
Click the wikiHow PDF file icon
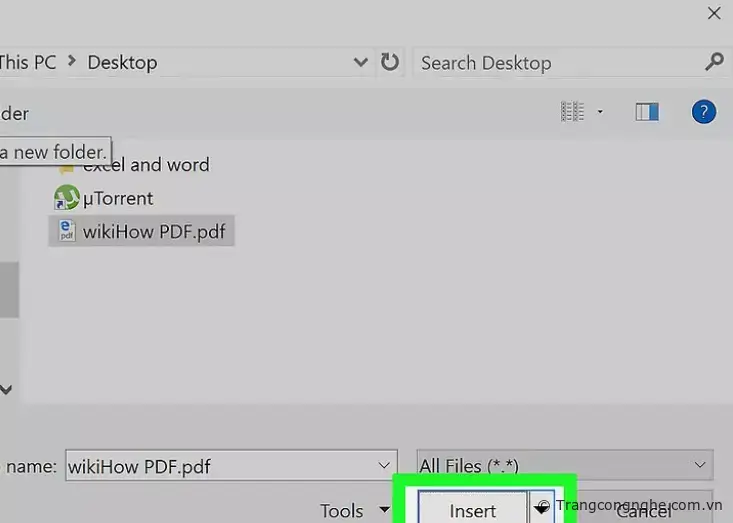coord(67,231)
